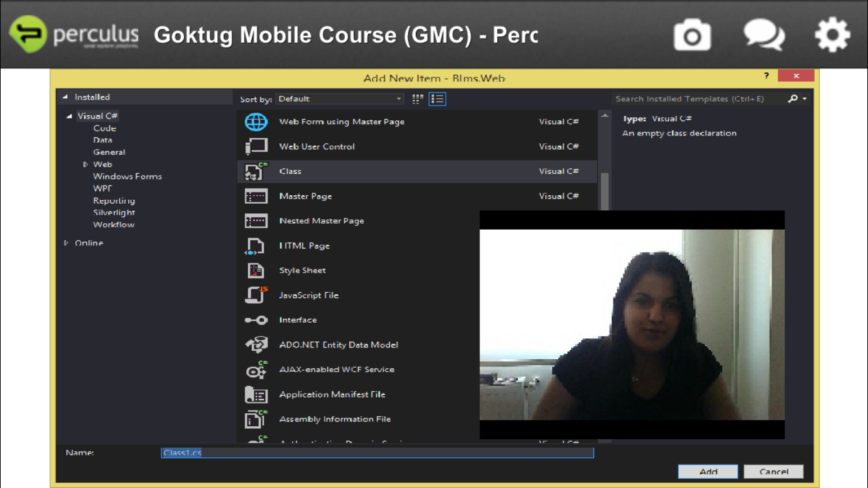Click the template list scrollbar thumb

[x=604, y=192]
